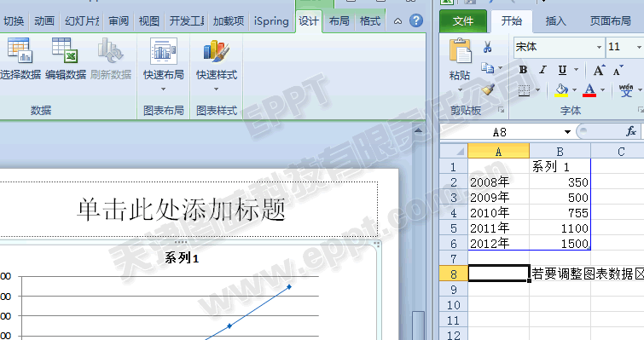Expand the Borders dropdown arrow
644x340 pixels.
[x=537, y=90]
